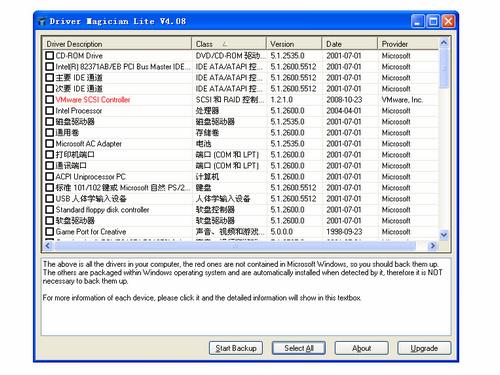Click the Start Backup button
Viewport: 500px width, 375px height.
pos(236,348)
